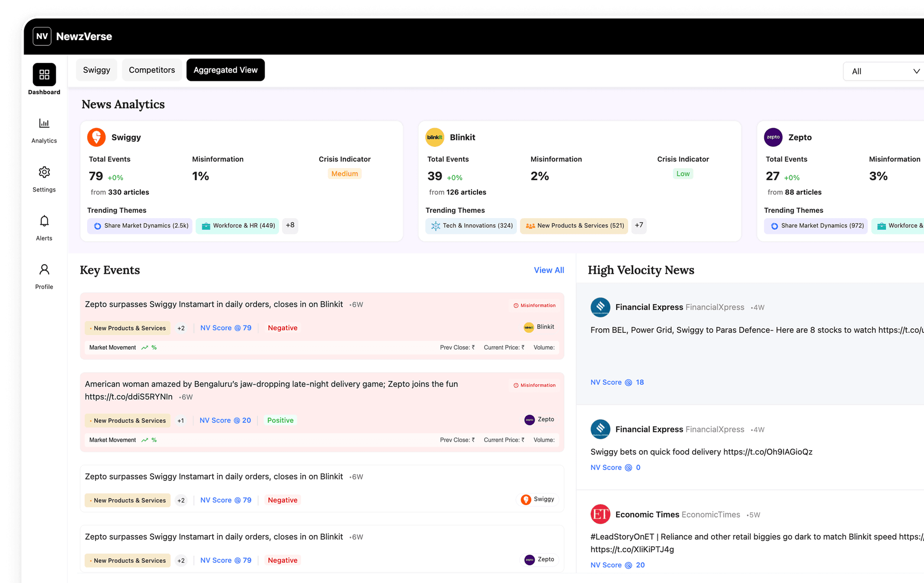
Task: Open #LeadStoryOnET Reliance news post
Action: click(757, 543)
